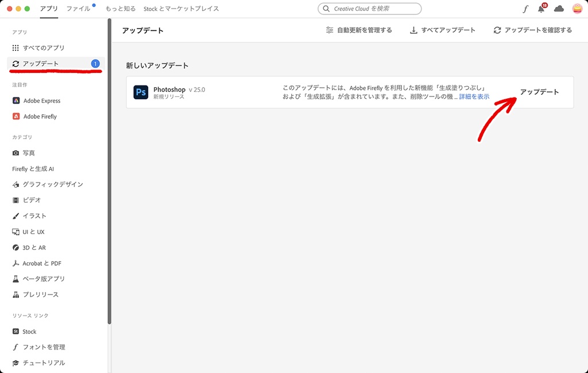Open the チュートリアル graduation cap icon
The height and width of the screenshot is (373, 588).
(x=16, y=363)
